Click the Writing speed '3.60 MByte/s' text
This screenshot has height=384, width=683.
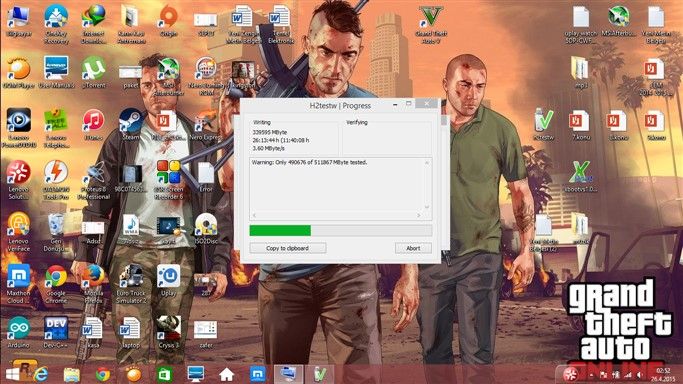tap(268, 148)
